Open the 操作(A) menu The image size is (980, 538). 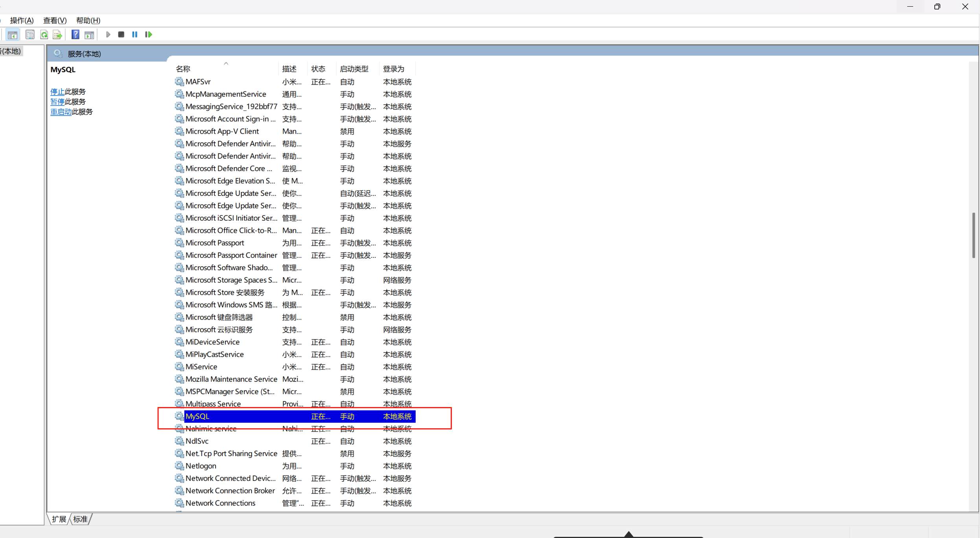tap(22, 20)
